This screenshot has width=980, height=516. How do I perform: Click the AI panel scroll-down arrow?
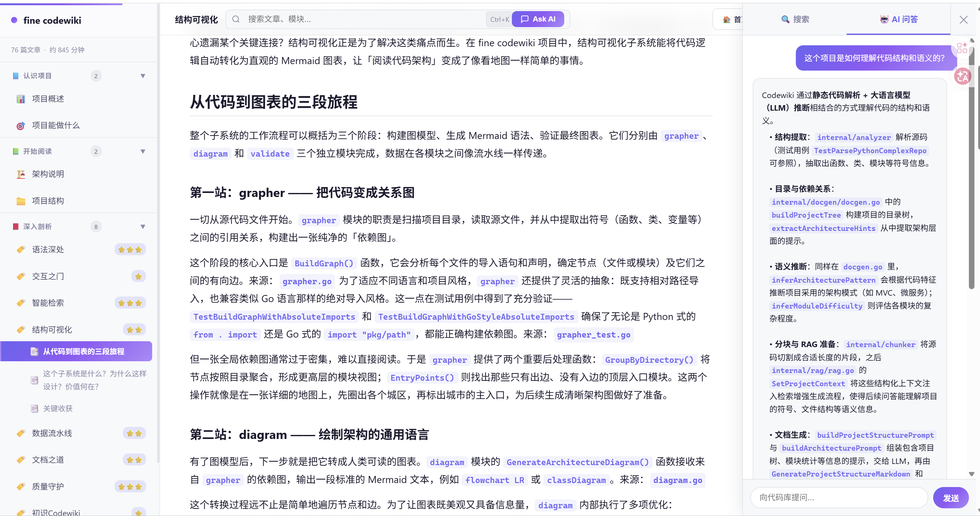click(971, 474)
